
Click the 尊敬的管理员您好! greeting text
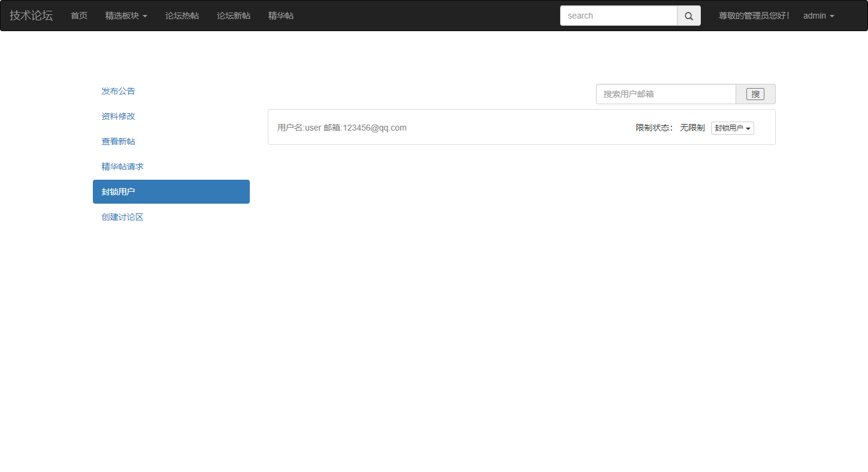tap(754, 16)
